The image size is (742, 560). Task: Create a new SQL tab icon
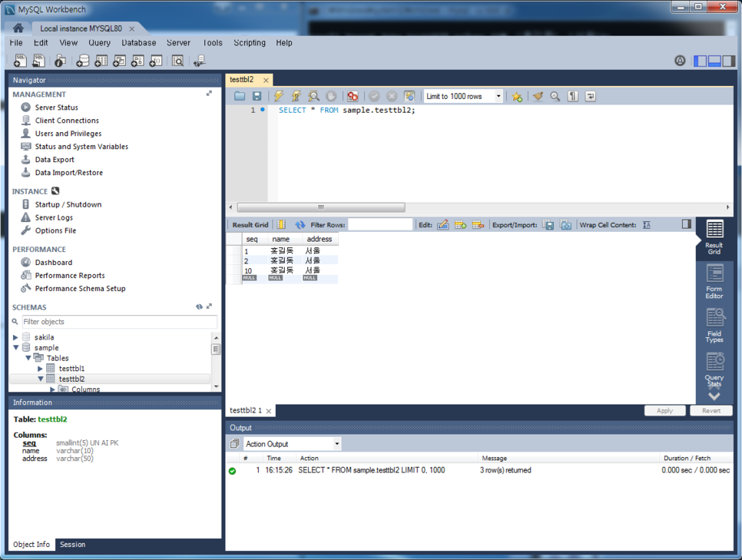pyautogui.click(x=20, y=61)
